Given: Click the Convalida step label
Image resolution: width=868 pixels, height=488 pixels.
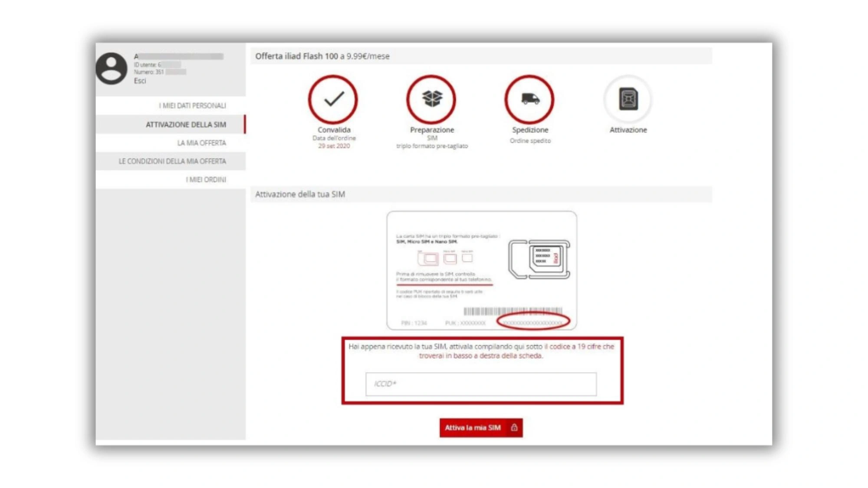Looking at the screenshot, I should (334, 130).
